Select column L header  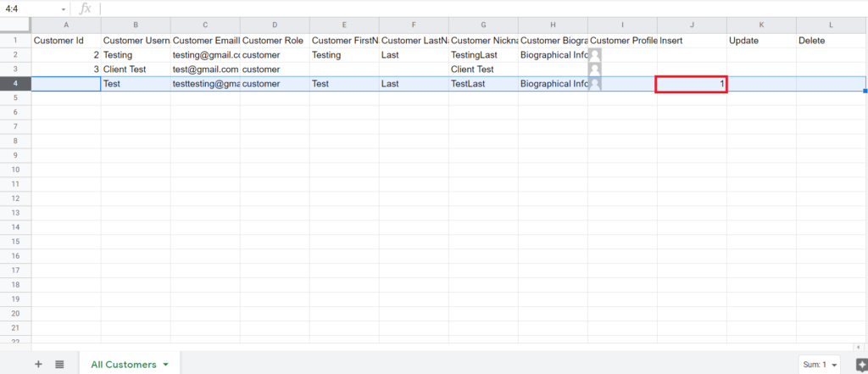pos(832,25)
